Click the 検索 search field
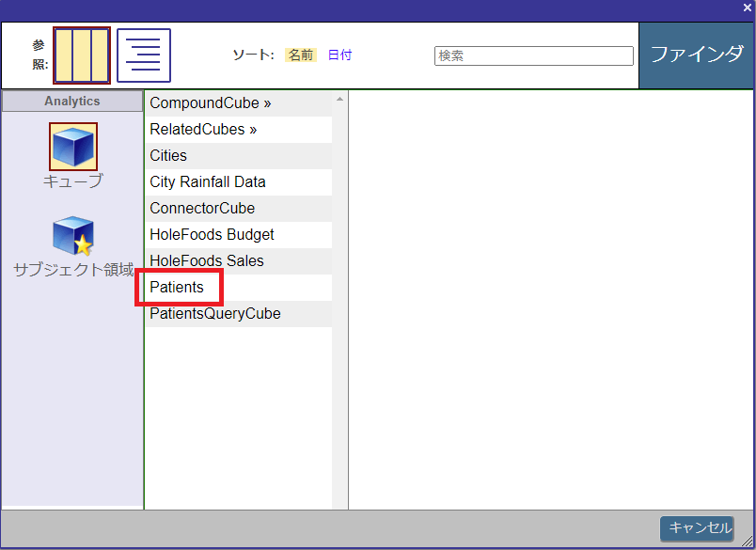This screenshot has width=756, height=550. click(x=533, y=56)
